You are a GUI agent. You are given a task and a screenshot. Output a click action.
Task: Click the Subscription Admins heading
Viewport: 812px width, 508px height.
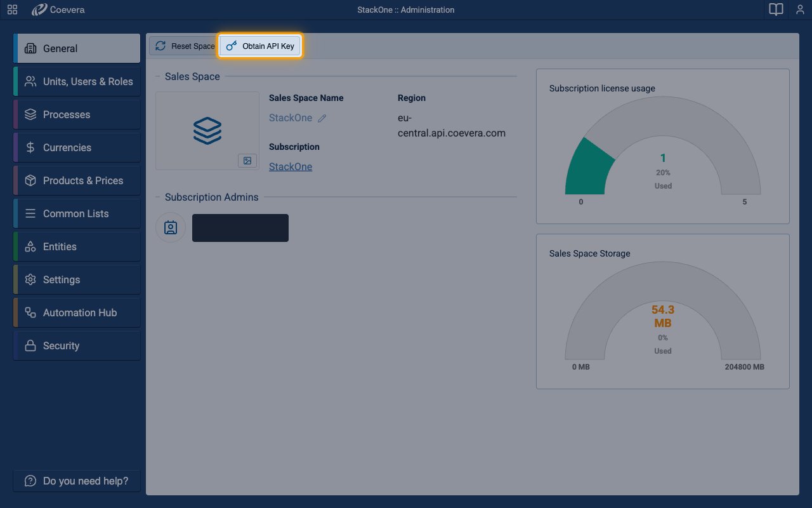212,197
